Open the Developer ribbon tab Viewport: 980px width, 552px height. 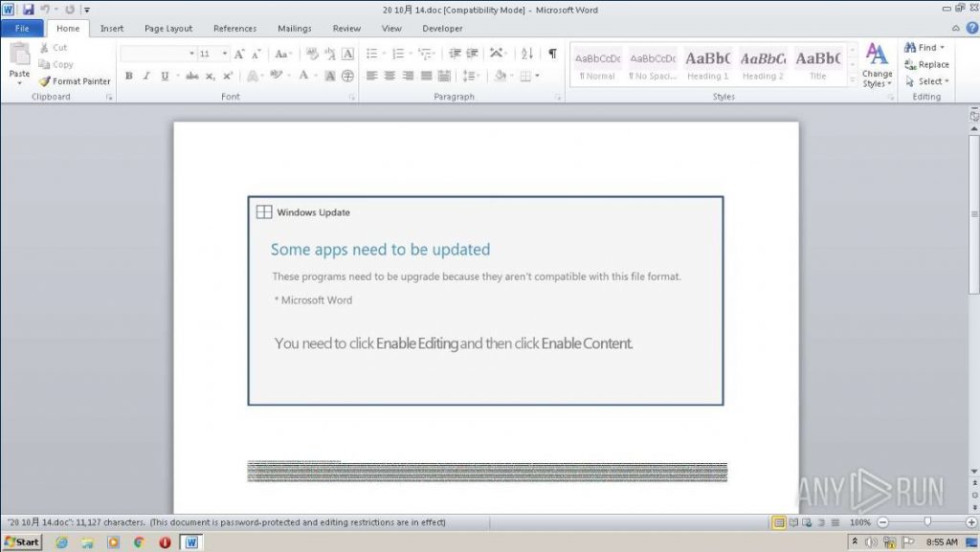click(442, 29)
